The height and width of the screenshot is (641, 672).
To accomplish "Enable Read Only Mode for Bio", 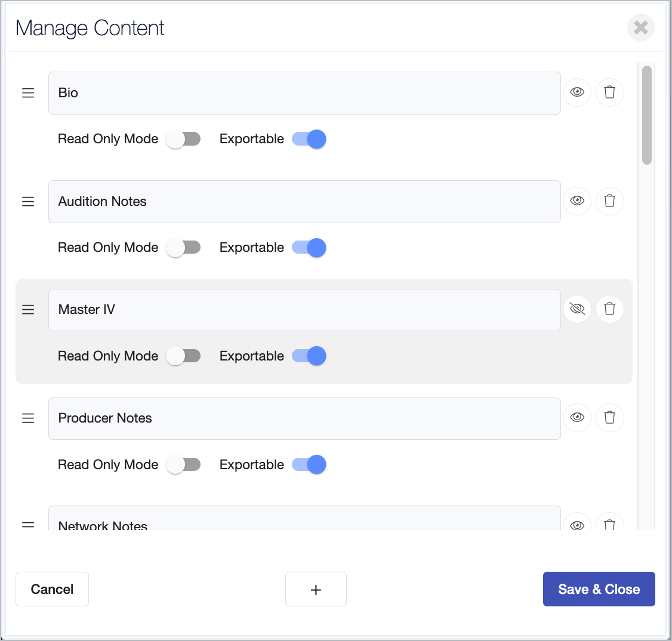I will [x=183, y=139].
